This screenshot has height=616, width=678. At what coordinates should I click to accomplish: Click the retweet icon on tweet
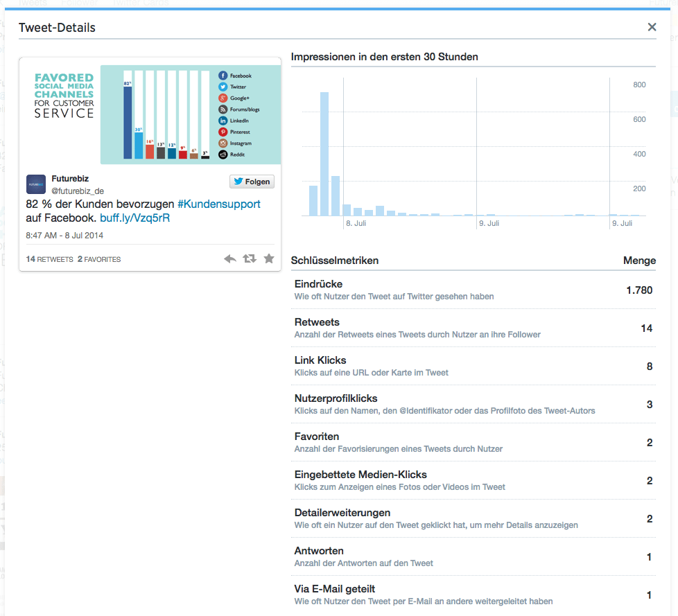[250, 258]
